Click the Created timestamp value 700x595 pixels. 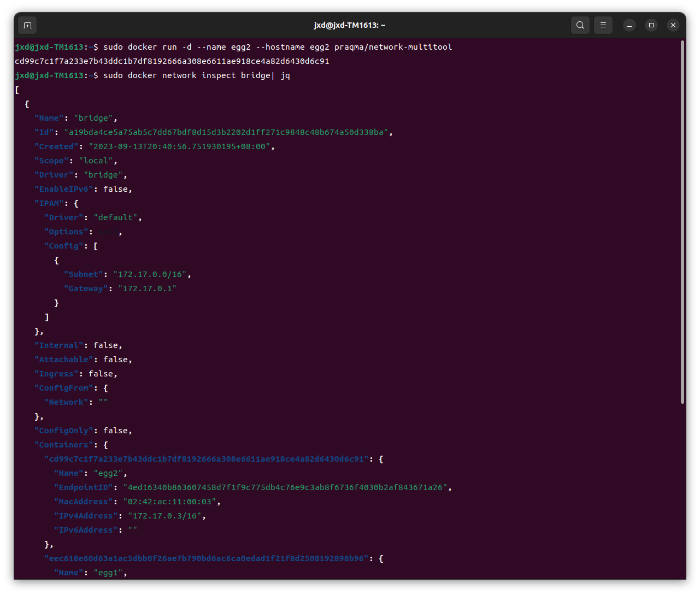(180, 146)
